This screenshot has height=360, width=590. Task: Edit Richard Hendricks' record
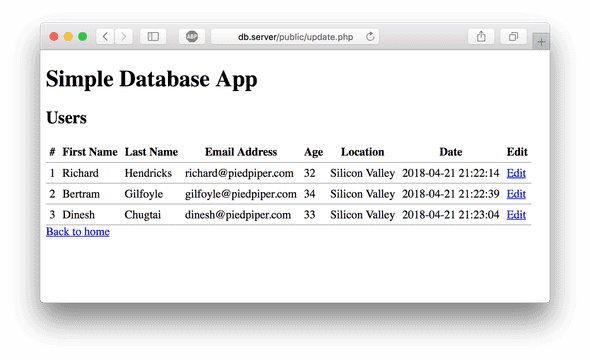tap(516, 173)
